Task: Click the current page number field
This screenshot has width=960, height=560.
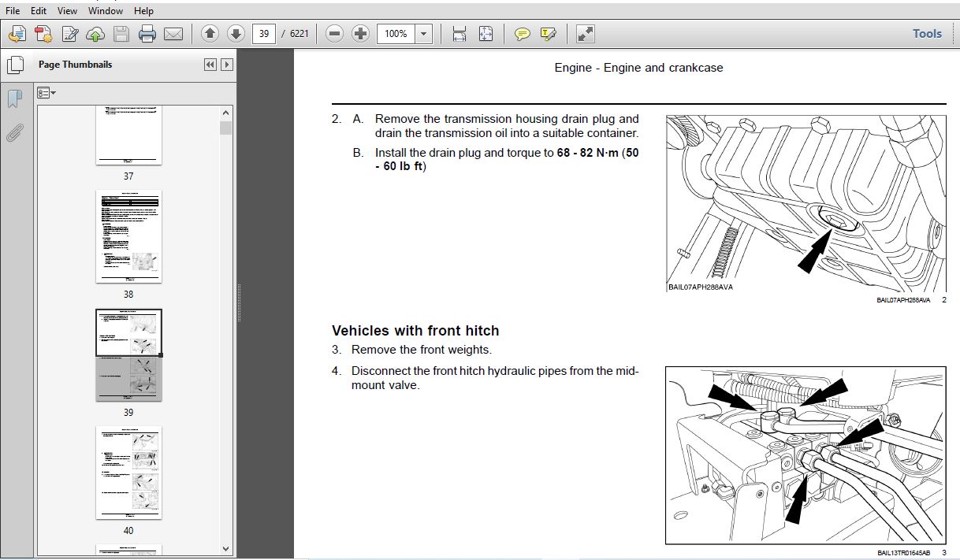Action: click(263, 34)
